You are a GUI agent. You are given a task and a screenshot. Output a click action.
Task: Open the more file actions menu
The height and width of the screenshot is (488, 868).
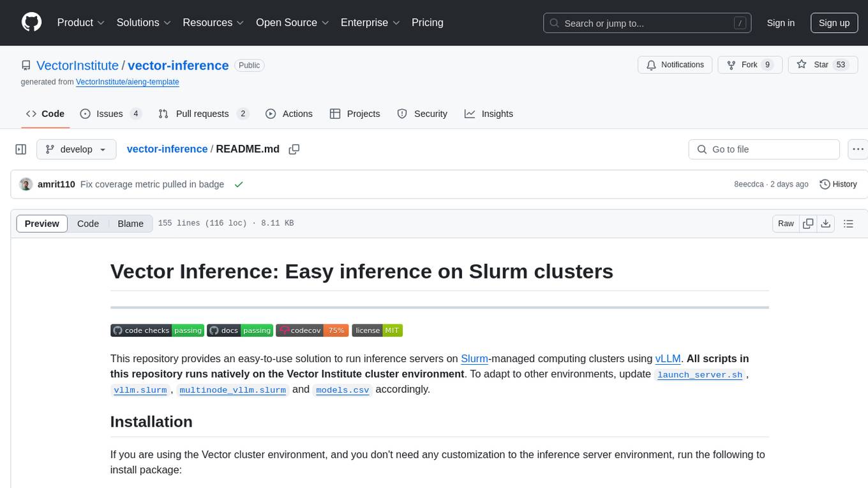click(858, 149)
